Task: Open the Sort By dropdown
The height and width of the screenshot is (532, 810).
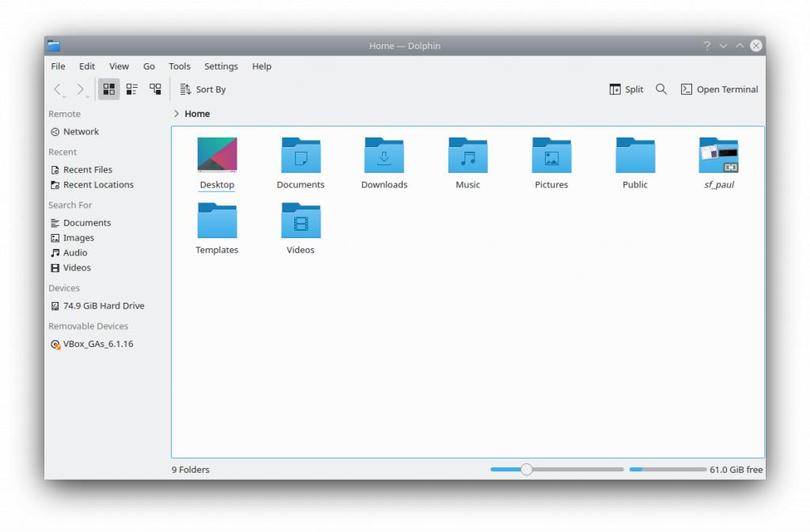Action: tap(202, 89)
